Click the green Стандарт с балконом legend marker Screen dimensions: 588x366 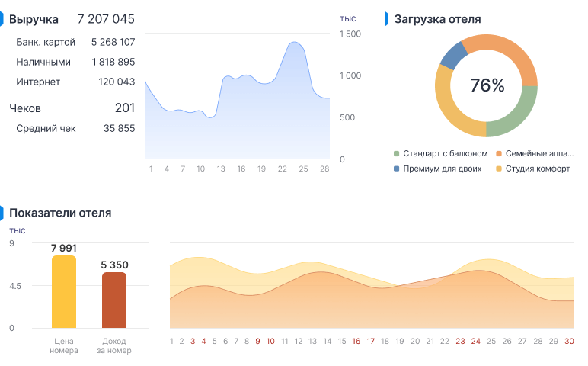[397, 153]
